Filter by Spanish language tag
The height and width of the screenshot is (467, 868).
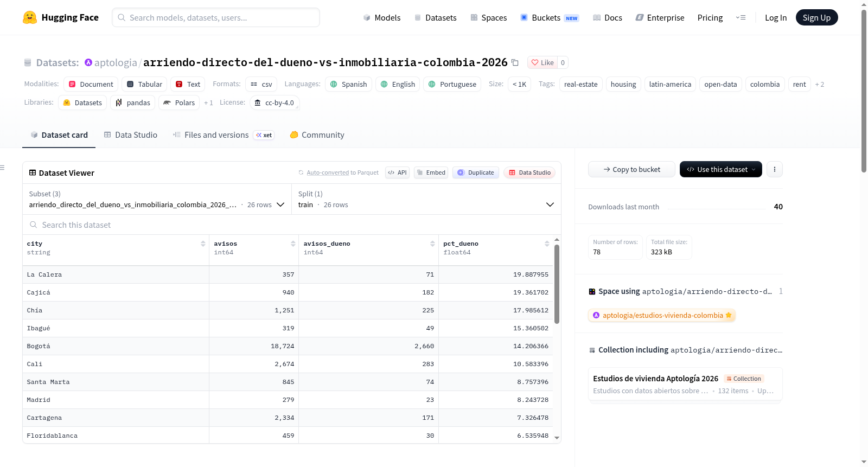349,84
